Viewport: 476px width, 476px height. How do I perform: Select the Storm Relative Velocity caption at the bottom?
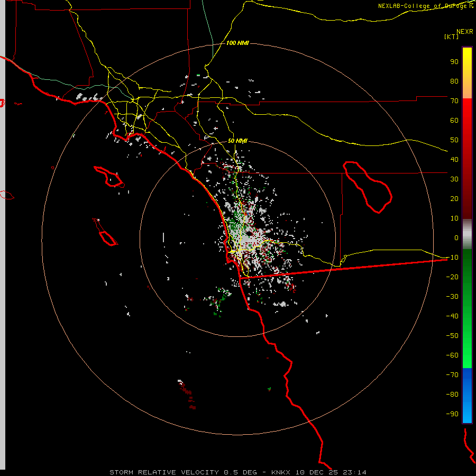[x=238, y=472]
